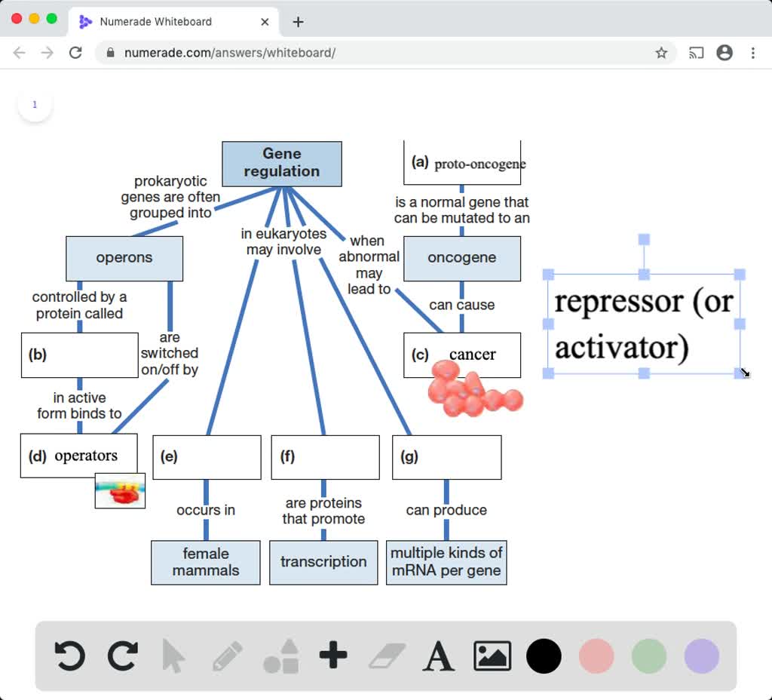Click the Undo icon on the whiteboard toolbar
Viewport: 772px width, 700px height.
click(x=69, y=655)
